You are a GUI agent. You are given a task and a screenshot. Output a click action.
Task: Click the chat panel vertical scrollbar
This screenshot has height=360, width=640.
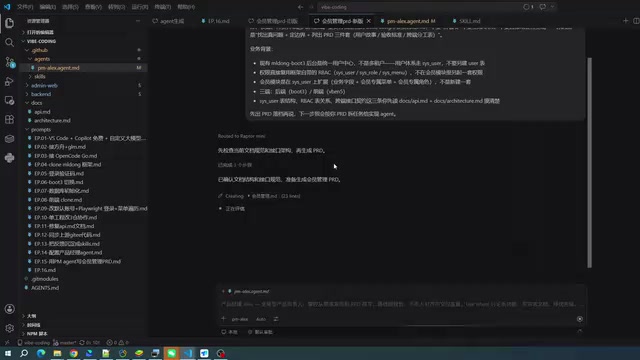(x=589, y=162)
